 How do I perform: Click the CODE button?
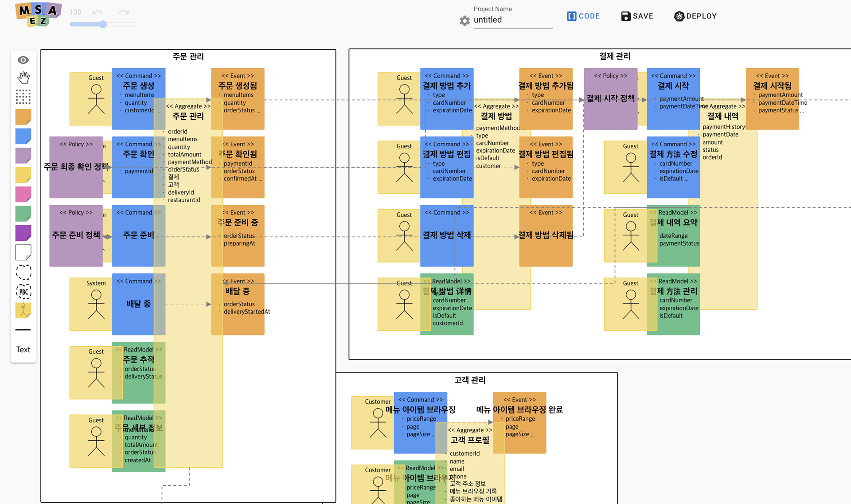[583, 16]
